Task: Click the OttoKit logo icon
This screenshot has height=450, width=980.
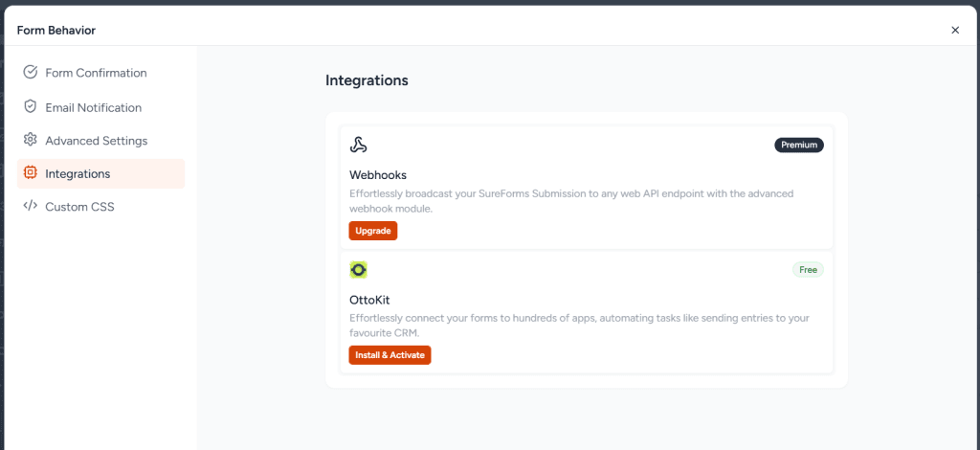Action: pos(359,270)
